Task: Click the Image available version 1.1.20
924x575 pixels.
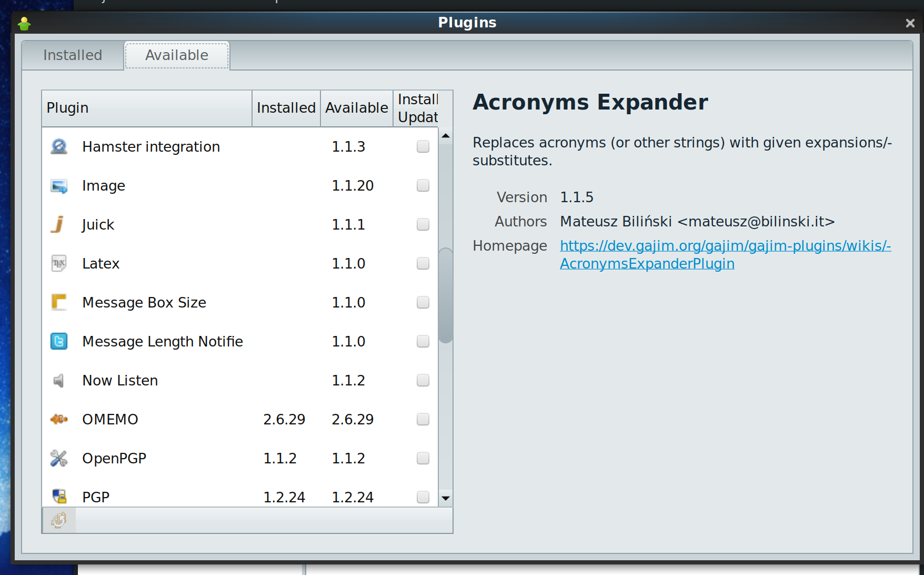Action: click(353, 186)
